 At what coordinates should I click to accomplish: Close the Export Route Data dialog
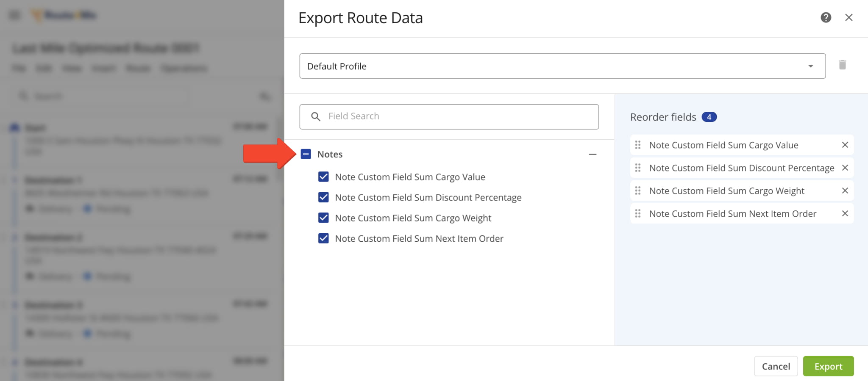pos(849,17)
